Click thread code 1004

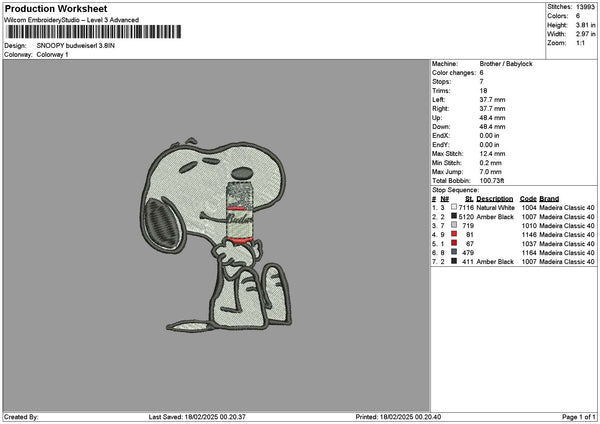(x=529, y=208)
